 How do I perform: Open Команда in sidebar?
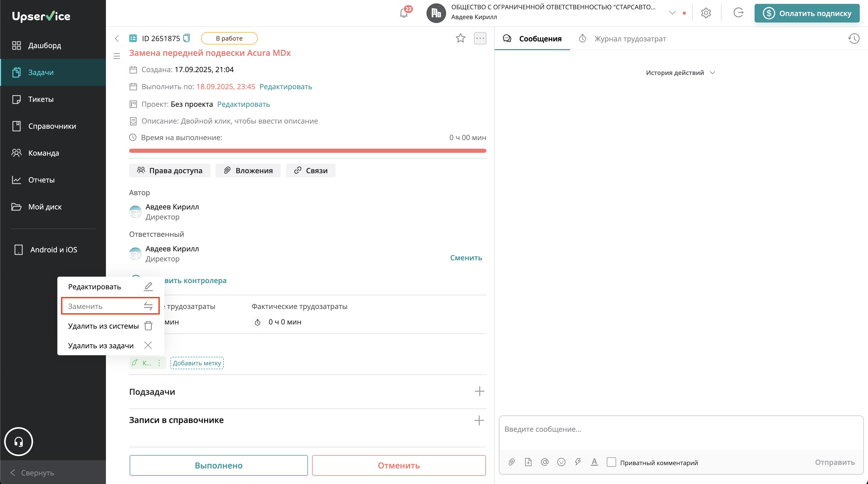(x=53, y=153)
